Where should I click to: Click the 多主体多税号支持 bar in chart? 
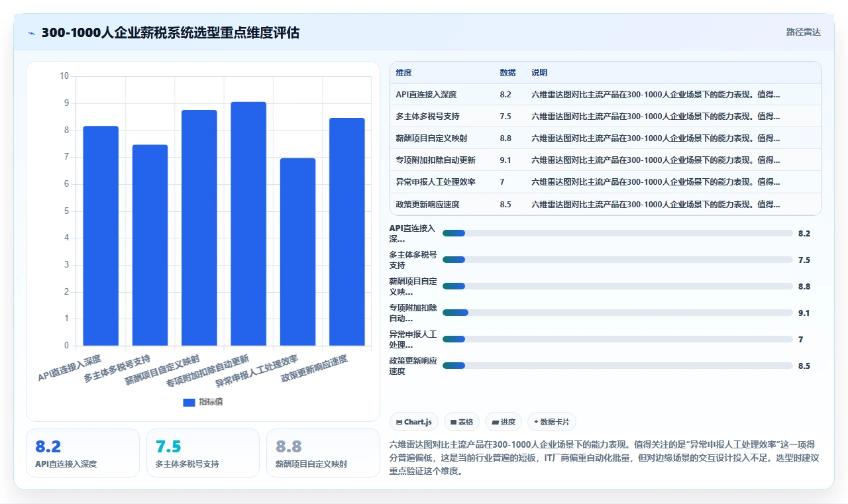(150, 245)
